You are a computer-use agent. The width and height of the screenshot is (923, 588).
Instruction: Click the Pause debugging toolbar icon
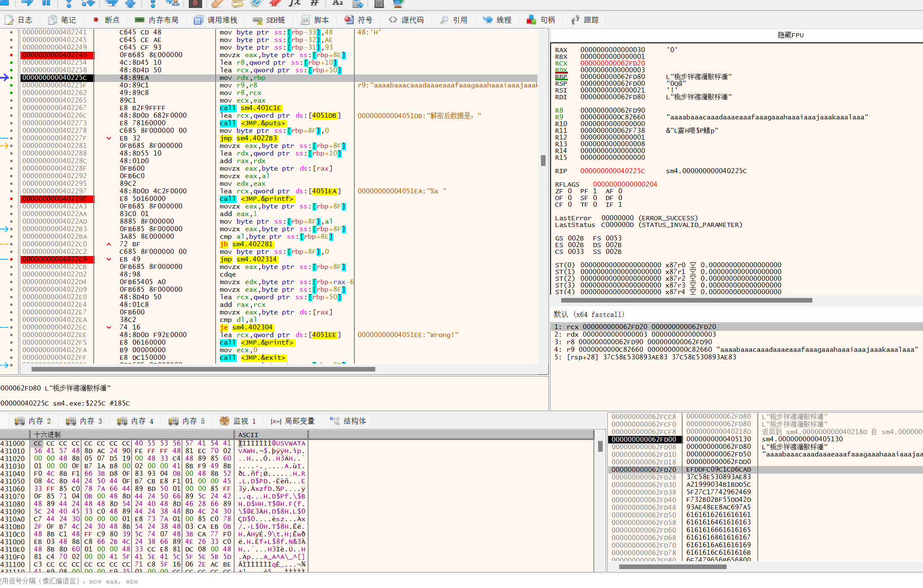46,3
